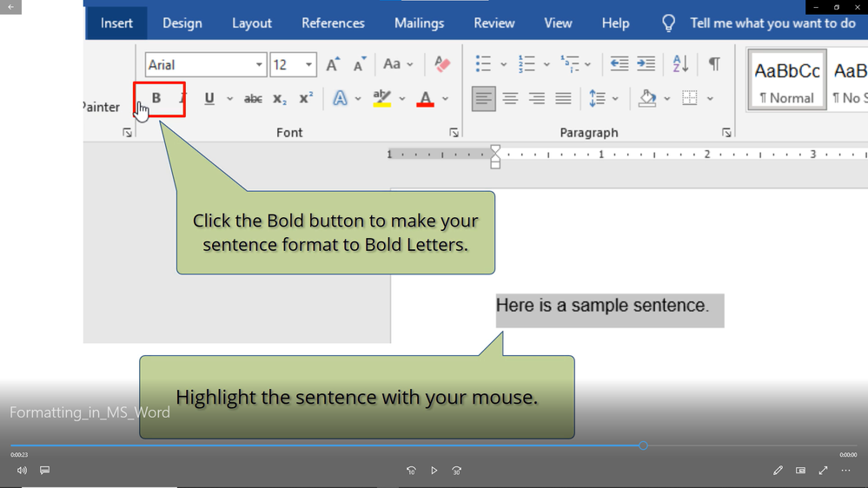The width and height of the screenshot is (868, 488).
Task: Click Clear All Formatting eraser icon
Action: pos(442,64)
